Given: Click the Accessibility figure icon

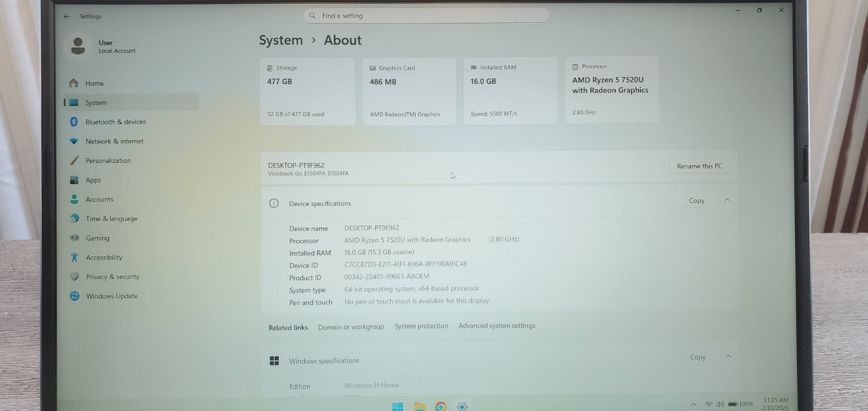Looking at the screenshot, I should coord(75,257).
